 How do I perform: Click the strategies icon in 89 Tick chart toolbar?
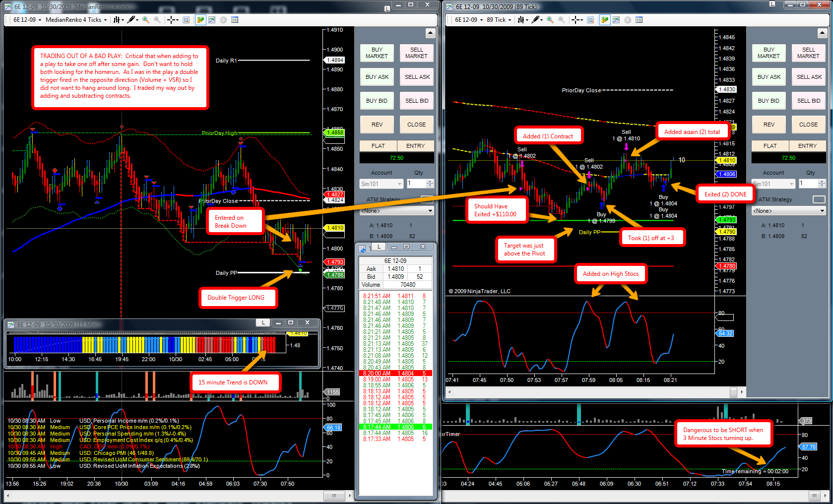point(628,20)
